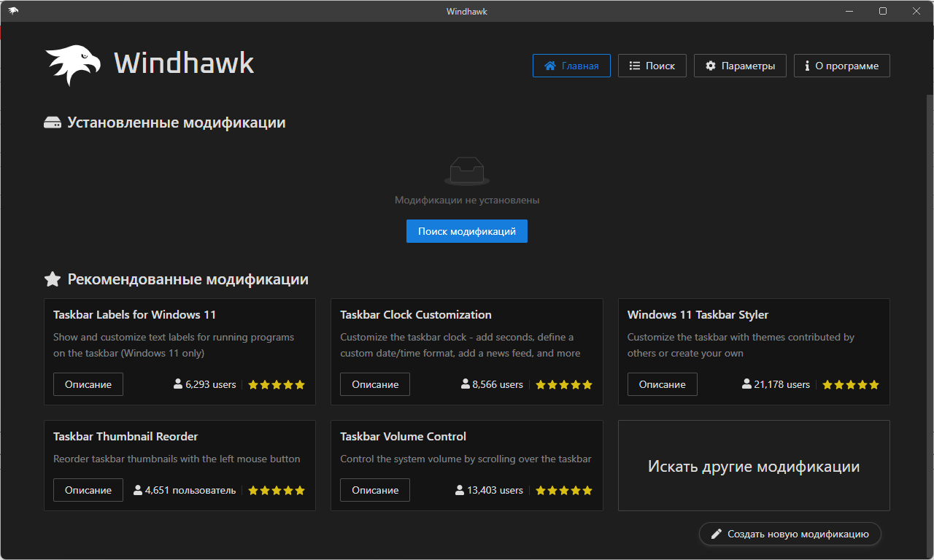Click the user icon next to 13,403 users
This screenshot has height=560, width=934.
click(460, 489)
